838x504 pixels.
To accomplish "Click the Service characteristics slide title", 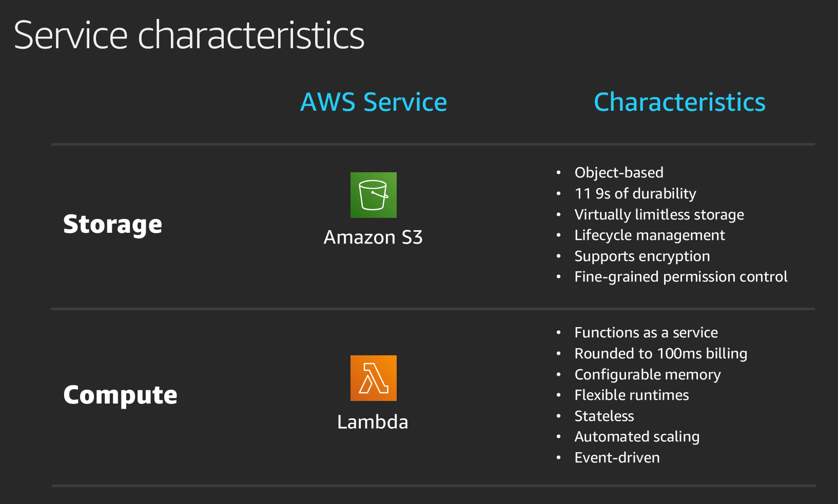I will (x=189, y=35).
